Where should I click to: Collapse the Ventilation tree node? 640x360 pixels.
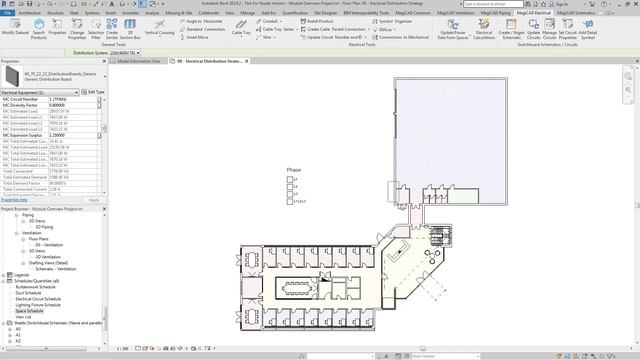17,233
